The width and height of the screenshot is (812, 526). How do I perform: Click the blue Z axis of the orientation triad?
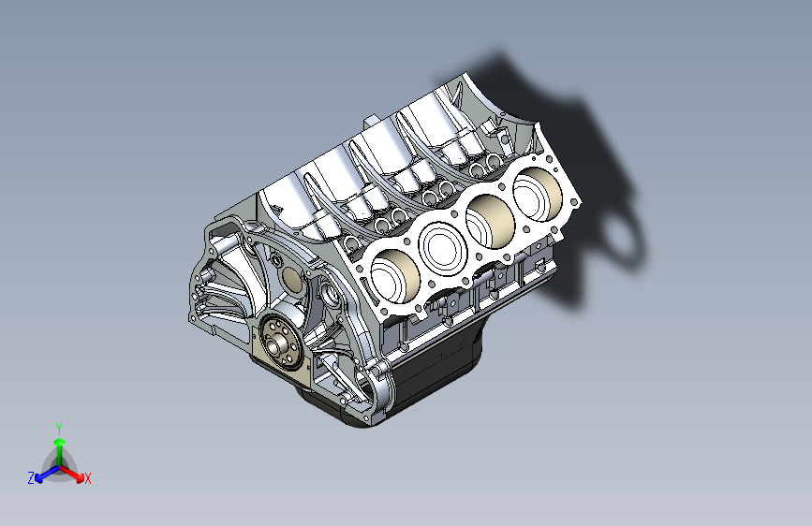pyautogui.click(x=47, y=474)
